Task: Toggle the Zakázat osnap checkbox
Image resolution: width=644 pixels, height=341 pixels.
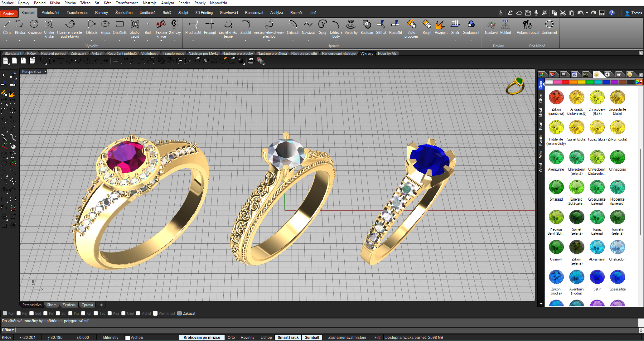Action: tap(179, 313)
